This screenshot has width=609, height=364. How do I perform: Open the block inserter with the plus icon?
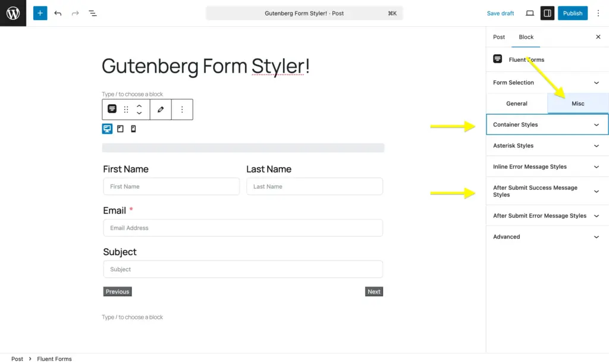point(39,13)
